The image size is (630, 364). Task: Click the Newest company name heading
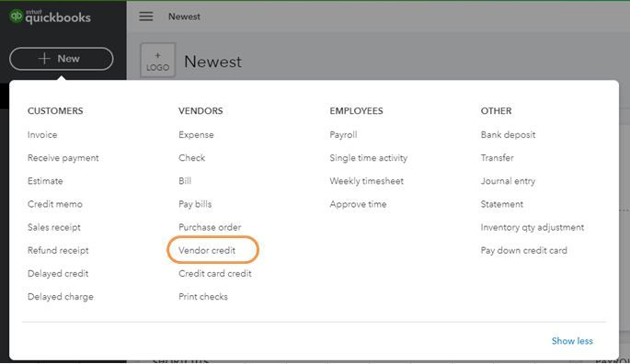[x=213, y=62]
